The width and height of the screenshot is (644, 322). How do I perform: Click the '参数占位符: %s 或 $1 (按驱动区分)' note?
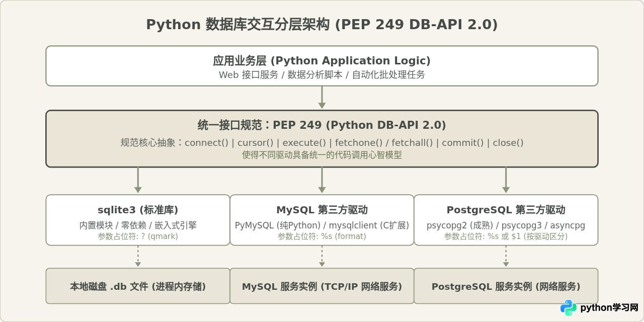tap(506, 236)
